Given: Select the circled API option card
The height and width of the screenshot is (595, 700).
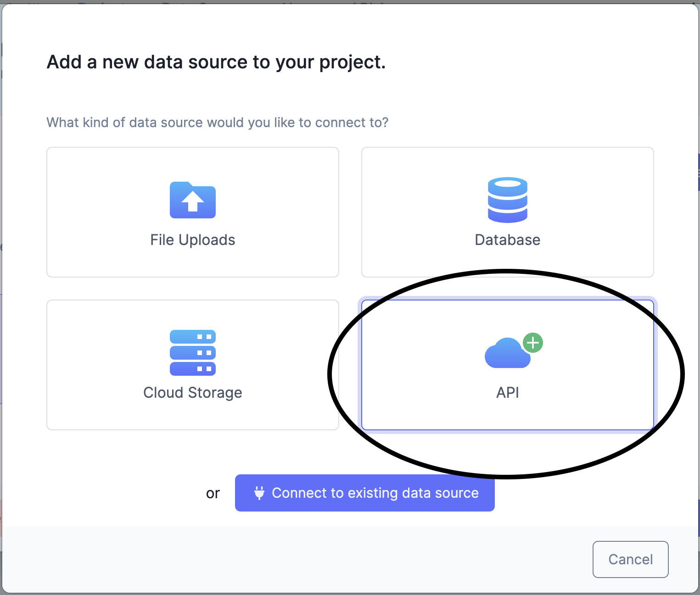Looking at the screenshot, I should pos(507,365).
